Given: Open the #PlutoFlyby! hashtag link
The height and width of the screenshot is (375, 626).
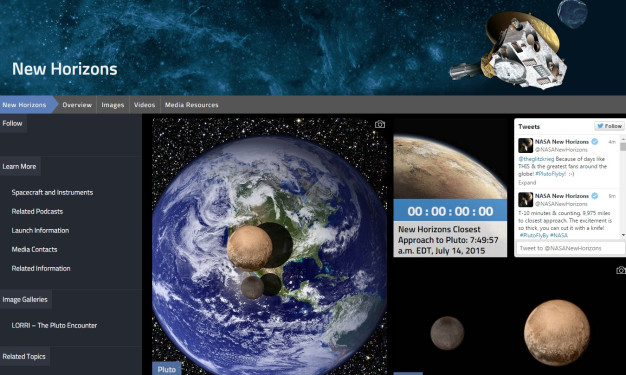Looking at the screenshot, I should point(551,174).
